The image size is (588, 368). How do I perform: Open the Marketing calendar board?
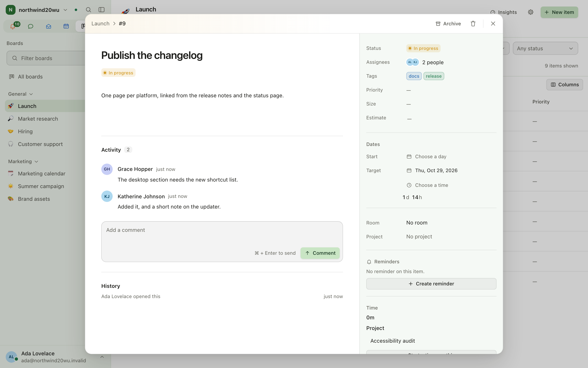coord(42,174)
